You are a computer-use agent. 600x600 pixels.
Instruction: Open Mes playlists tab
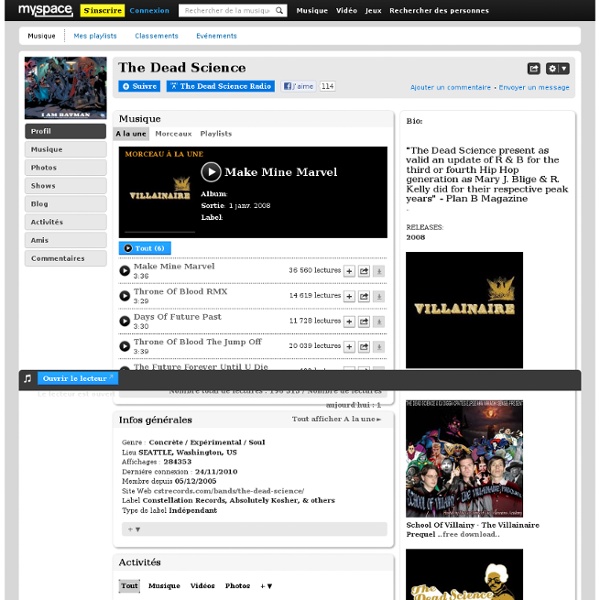coord(95,36)
